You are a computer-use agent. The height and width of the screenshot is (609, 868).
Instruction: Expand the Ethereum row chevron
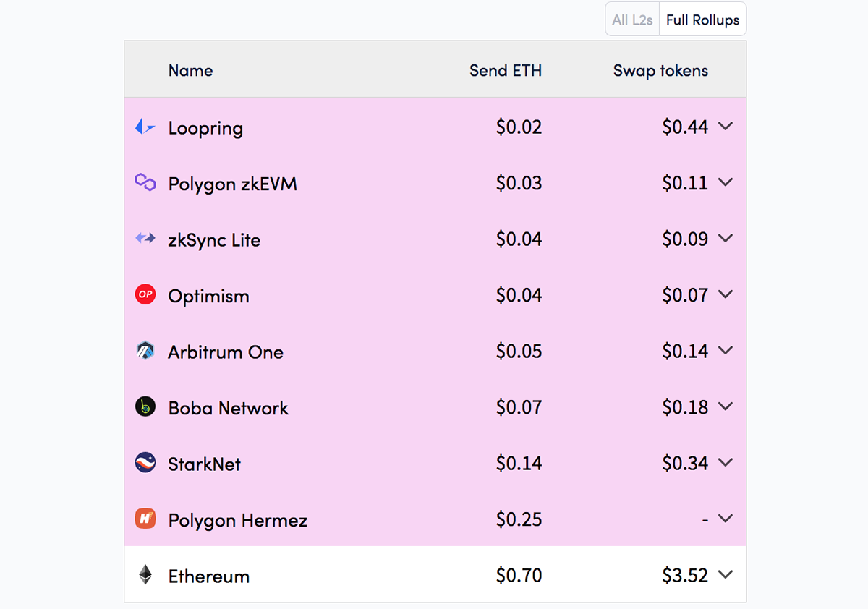[726, 575]
